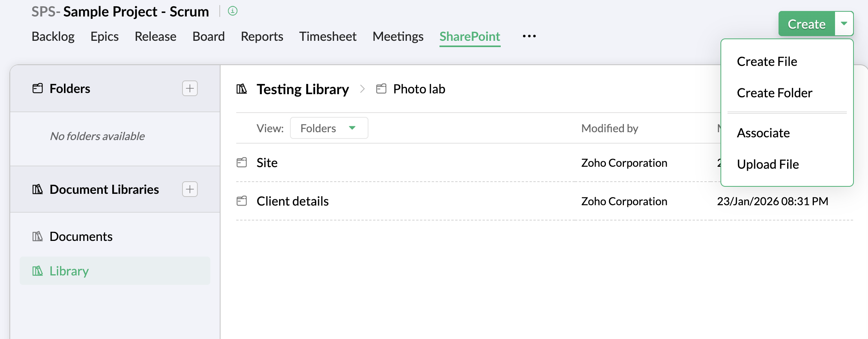
Task: Click the Client details folder icon
Action: tap(242, 201)
